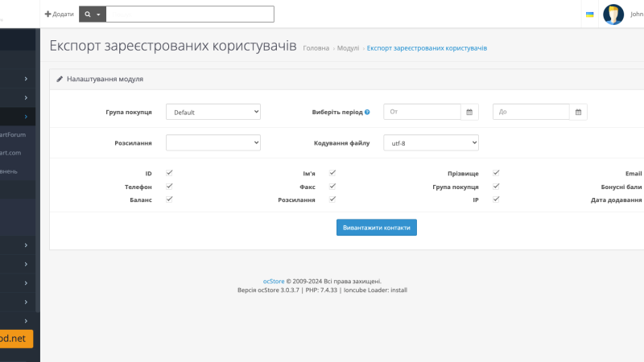The width and height of the screenshot is (644, 362).
Task: Click the Ukrainian flag language icon
Action: pyautogui.click(x=590, y=14)
